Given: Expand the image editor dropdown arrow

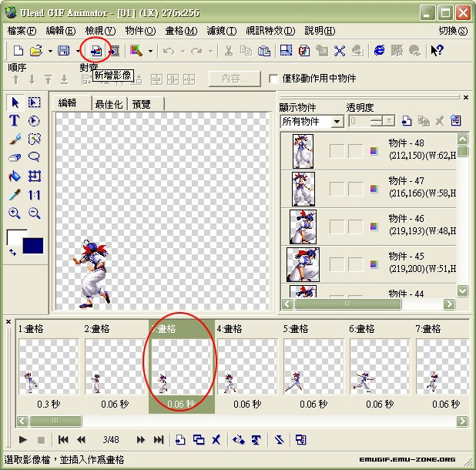Looking at the screenshot, I should pyautogui.click(x=150, y=51).
